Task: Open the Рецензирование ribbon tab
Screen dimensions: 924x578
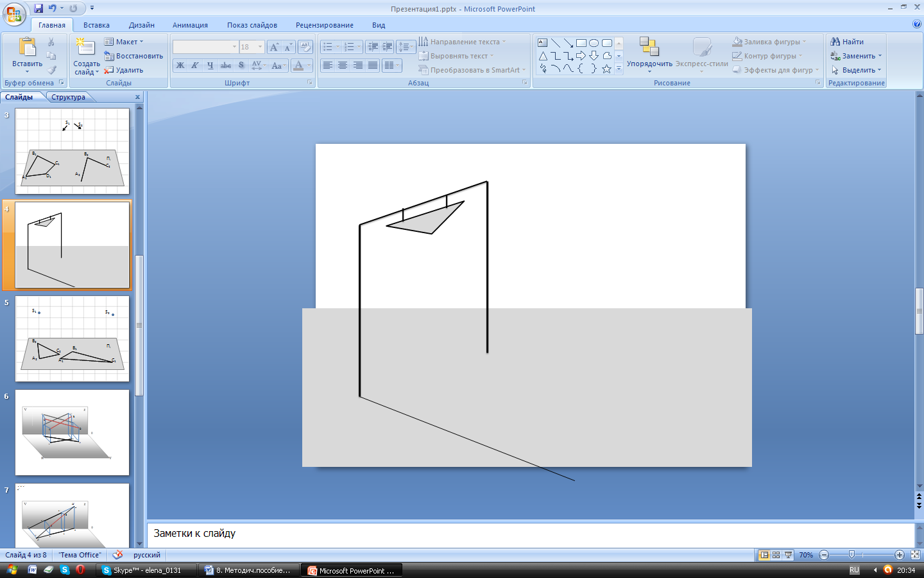Action: pos(325,25)
